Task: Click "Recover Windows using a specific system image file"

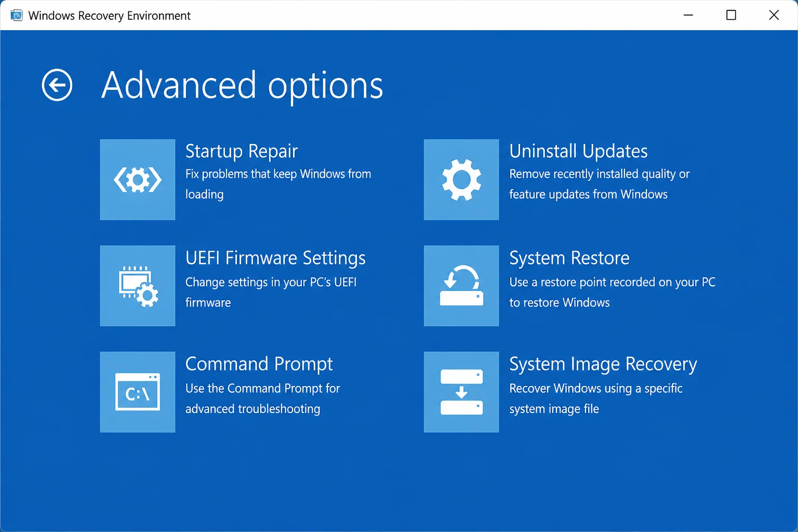Action: [x=596, y=398]
